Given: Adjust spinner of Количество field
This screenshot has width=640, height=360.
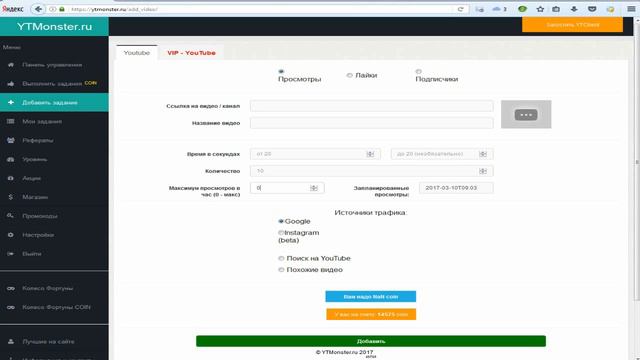Looking at the screenshot, I should (x=483, y=171).
